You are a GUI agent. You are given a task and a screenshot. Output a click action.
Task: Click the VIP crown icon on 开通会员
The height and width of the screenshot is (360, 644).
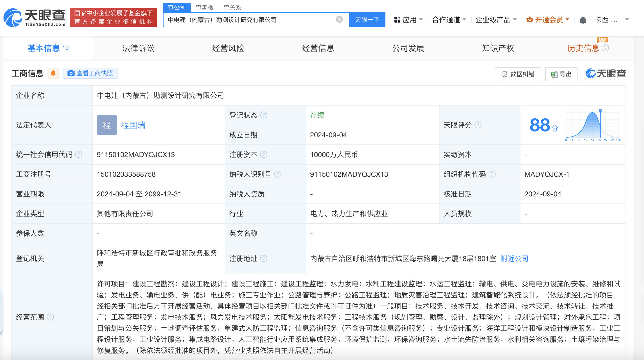(530, 20)
